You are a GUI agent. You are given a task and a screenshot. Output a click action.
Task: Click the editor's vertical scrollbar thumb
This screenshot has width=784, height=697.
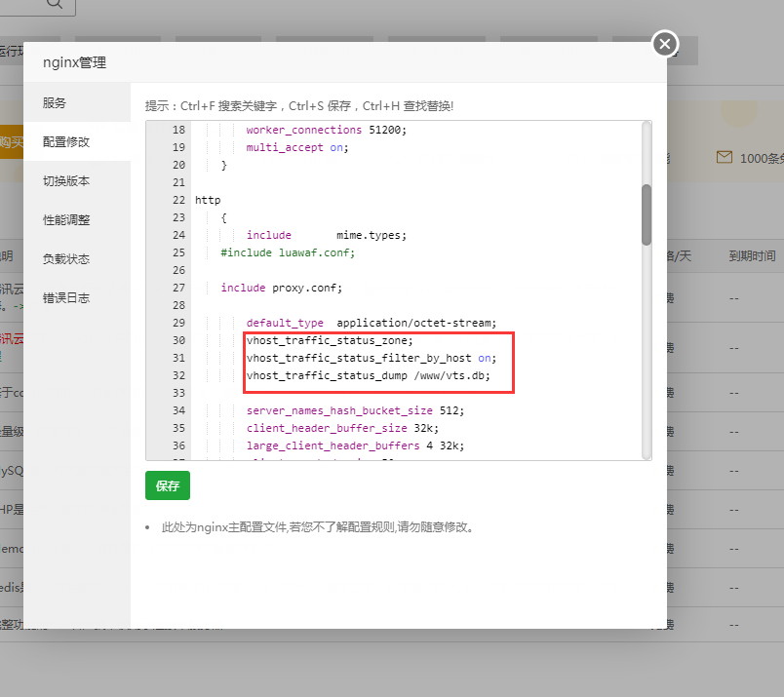coord(647,214)
